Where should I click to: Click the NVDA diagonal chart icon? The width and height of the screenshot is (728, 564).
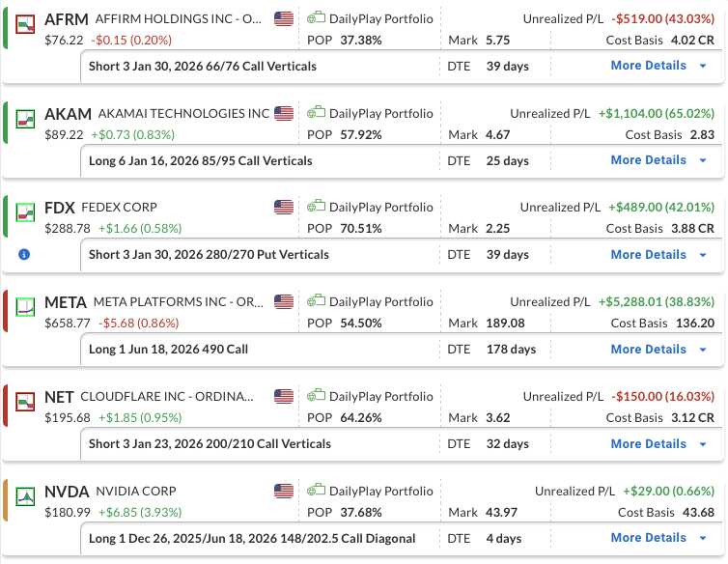(27, 493)
